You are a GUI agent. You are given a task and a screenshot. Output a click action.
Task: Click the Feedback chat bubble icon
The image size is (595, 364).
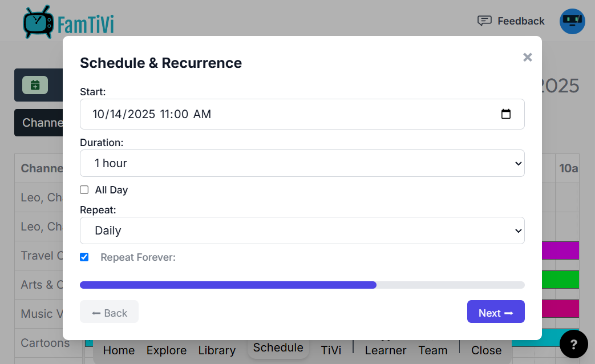click(x=484, y=21)
